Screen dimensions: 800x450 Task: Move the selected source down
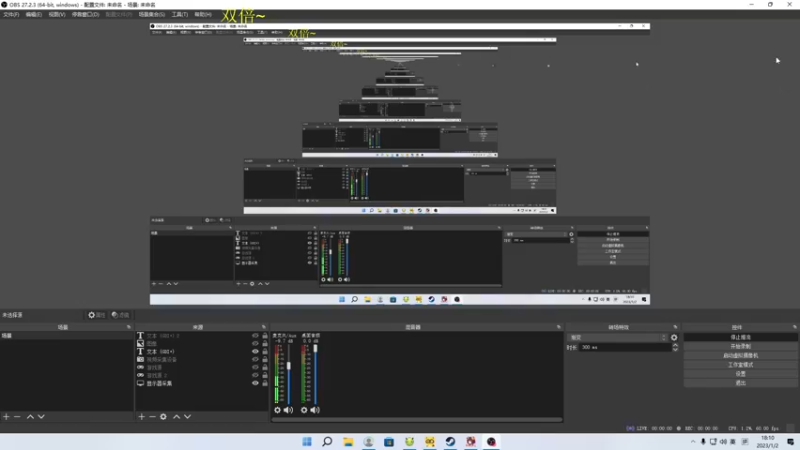click(x=188, y=417)
